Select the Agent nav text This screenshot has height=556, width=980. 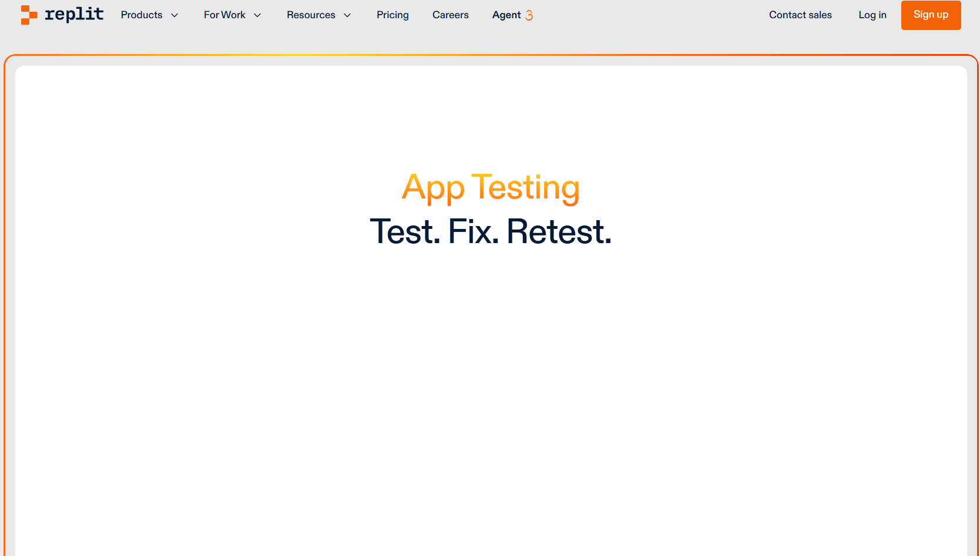[x=506, y=15]
